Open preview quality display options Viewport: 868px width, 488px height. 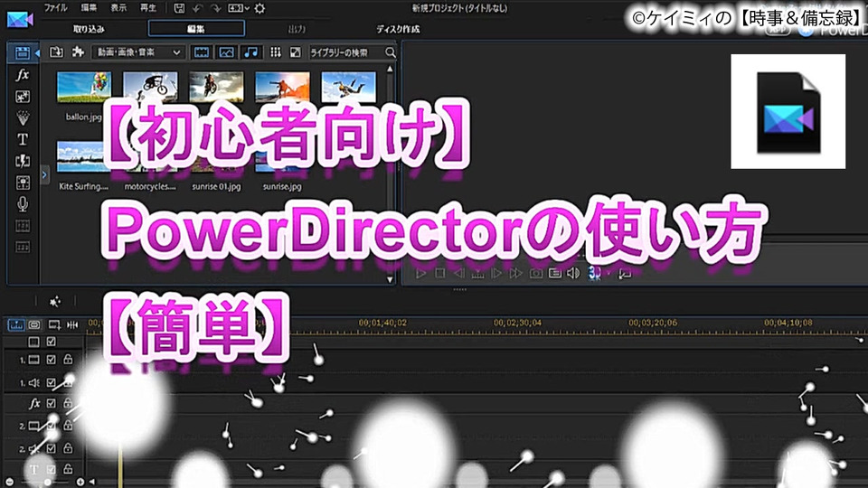(x=554, y=273)
